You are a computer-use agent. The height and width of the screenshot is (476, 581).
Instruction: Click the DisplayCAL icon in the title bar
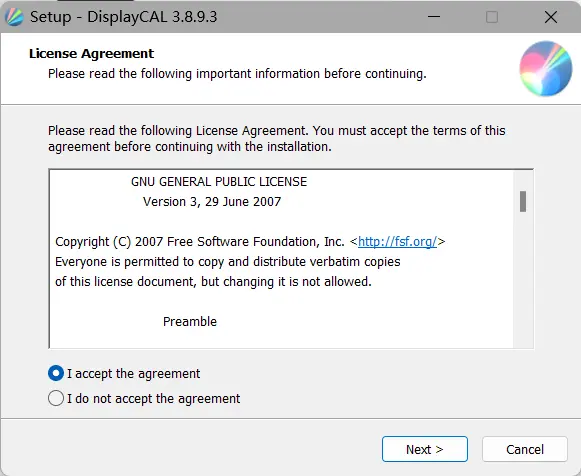pyautogui.click(x=14, y=17)
